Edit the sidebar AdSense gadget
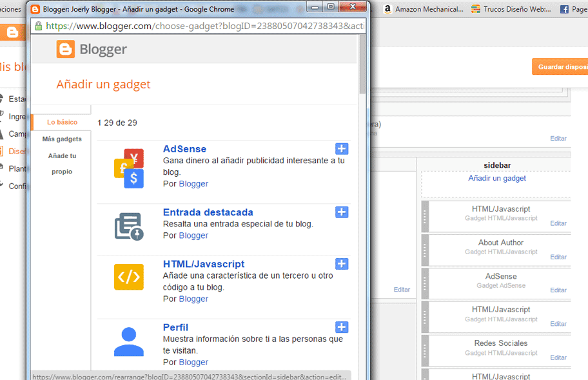 tap(558, 290)
